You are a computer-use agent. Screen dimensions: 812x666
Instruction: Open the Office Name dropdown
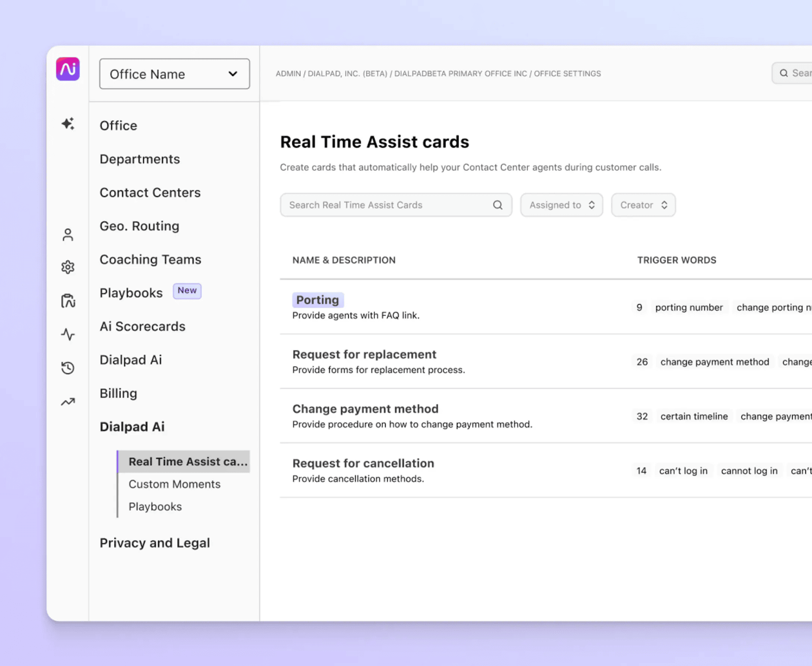(174, 74)
